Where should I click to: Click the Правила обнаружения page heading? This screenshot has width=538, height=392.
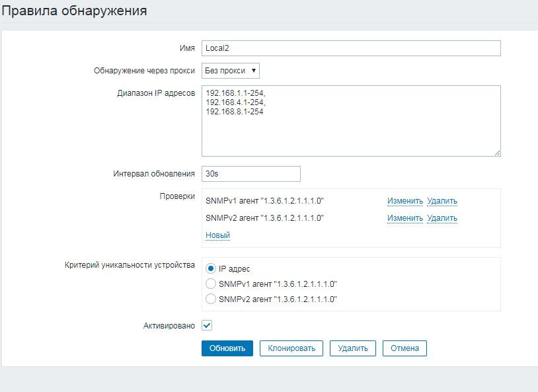[74, 11]
